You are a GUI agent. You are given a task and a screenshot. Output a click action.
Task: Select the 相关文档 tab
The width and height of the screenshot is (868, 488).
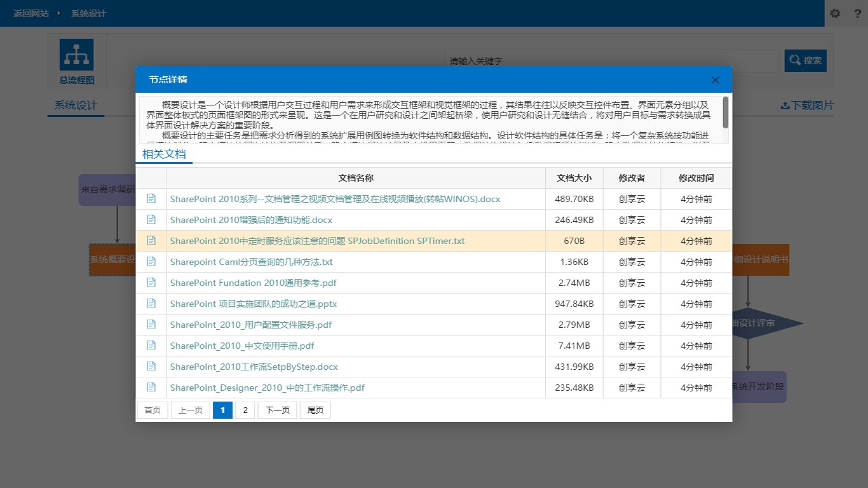pyautogui.click(x=164, y=154)
